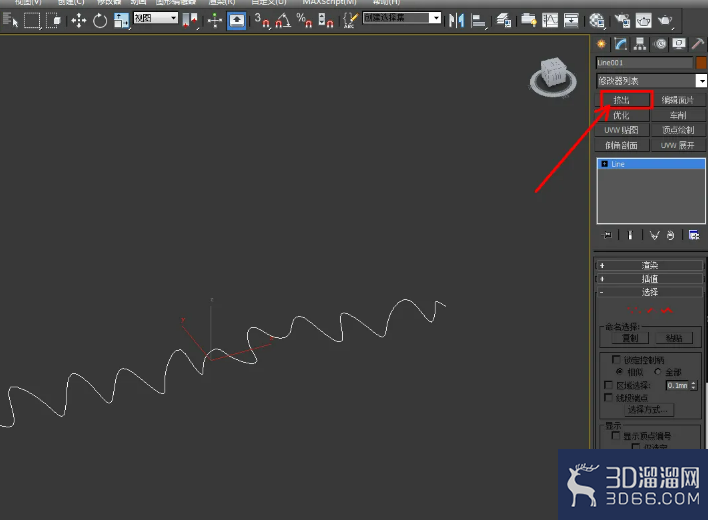Toggle Show End Result icon
708x520 pixels.
click(x=630, y=235)
